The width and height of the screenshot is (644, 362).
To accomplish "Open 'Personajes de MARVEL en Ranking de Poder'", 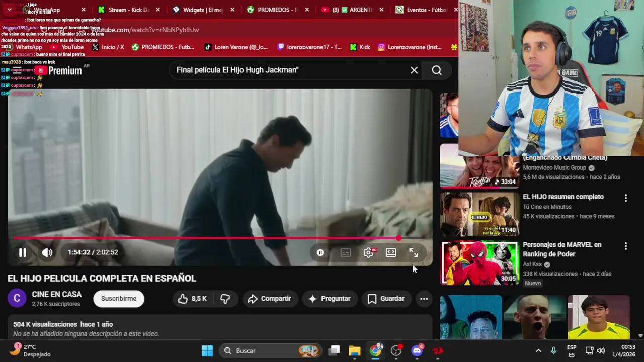I will point(562,249).
